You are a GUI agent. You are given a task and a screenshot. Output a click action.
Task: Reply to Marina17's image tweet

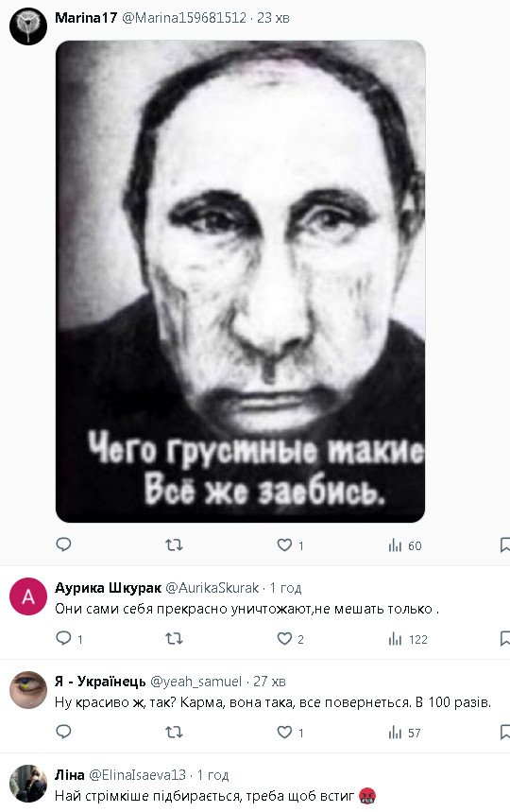pos(63,544)
